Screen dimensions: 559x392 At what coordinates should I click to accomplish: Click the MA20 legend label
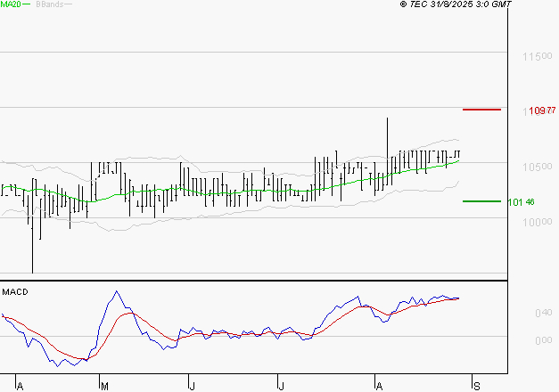11,4
